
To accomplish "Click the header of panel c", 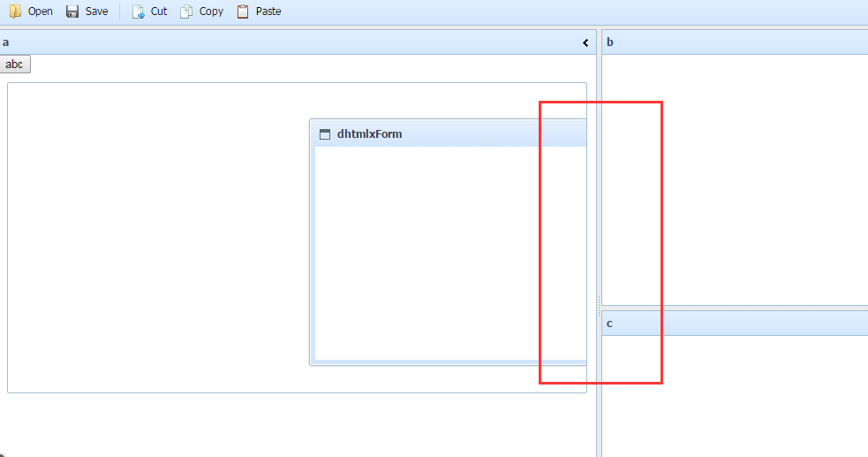I will [735, 323].
